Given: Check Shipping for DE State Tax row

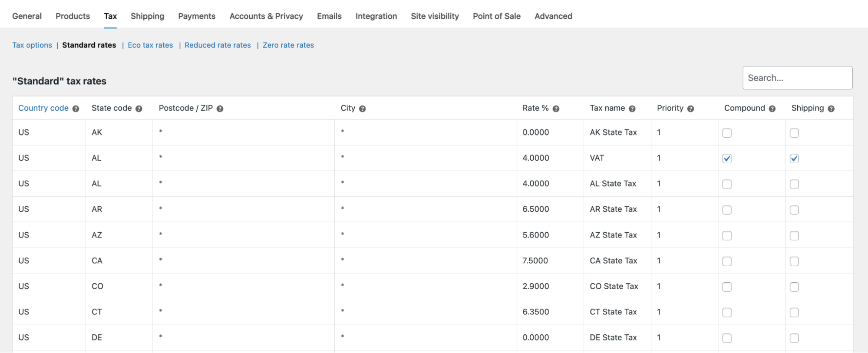Looking at the screenshot, I should (x=794, y=338).
